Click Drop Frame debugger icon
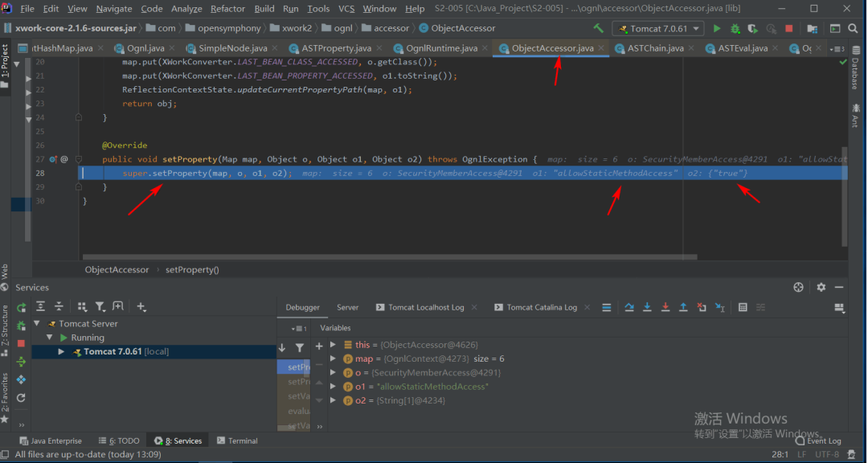 tap(702, 307)
